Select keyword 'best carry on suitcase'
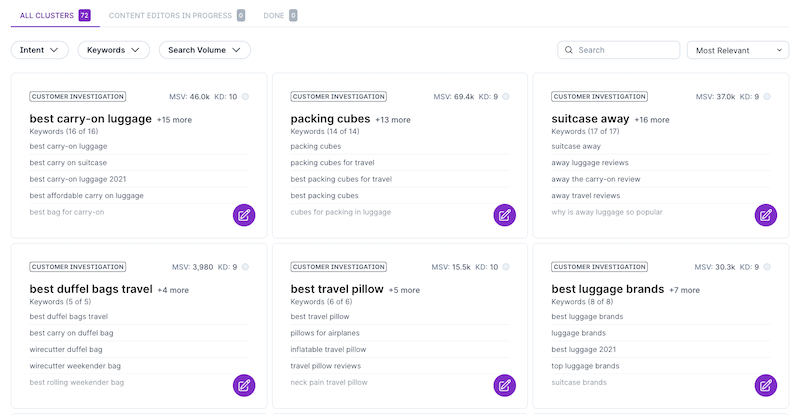 (68, 163)
